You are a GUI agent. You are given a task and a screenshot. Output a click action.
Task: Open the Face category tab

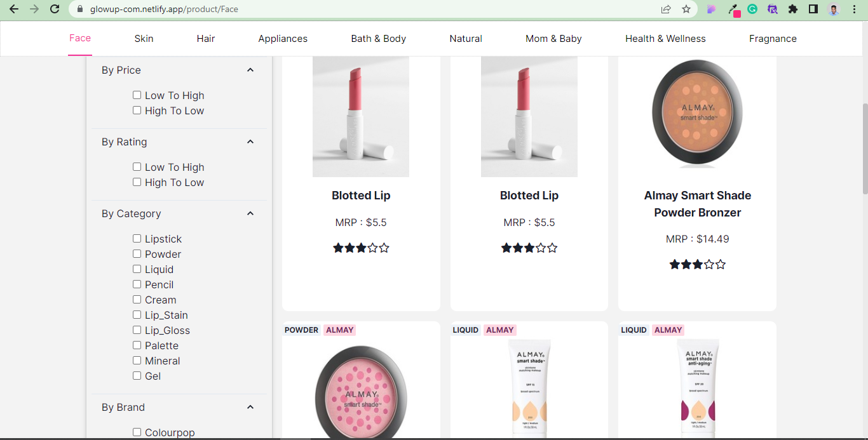pyautogui.click(x=80, y=38)
